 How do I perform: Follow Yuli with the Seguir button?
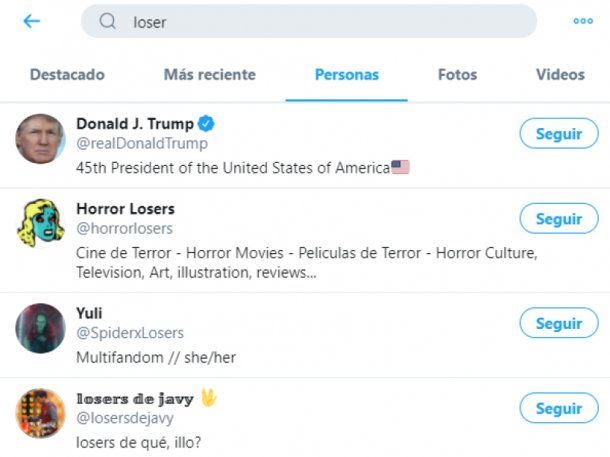coord(558,324)
